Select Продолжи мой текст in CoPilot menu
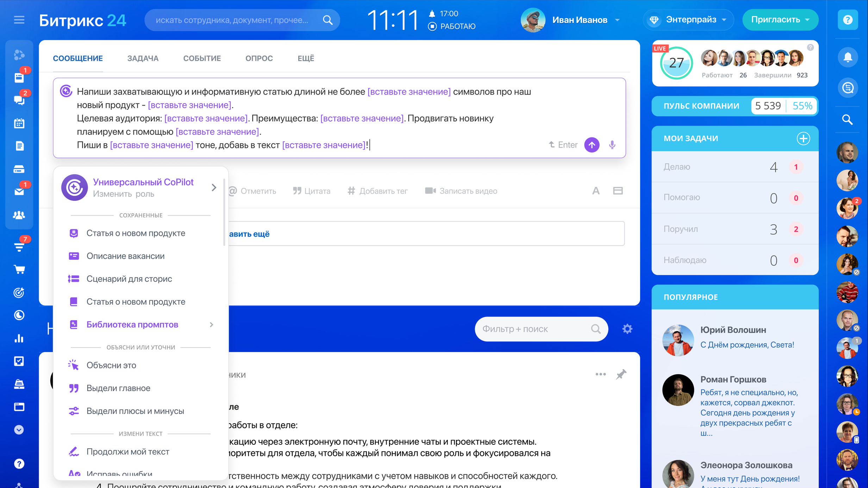Image resolution: width=868 pixels, height=488 pixels. 128,452
